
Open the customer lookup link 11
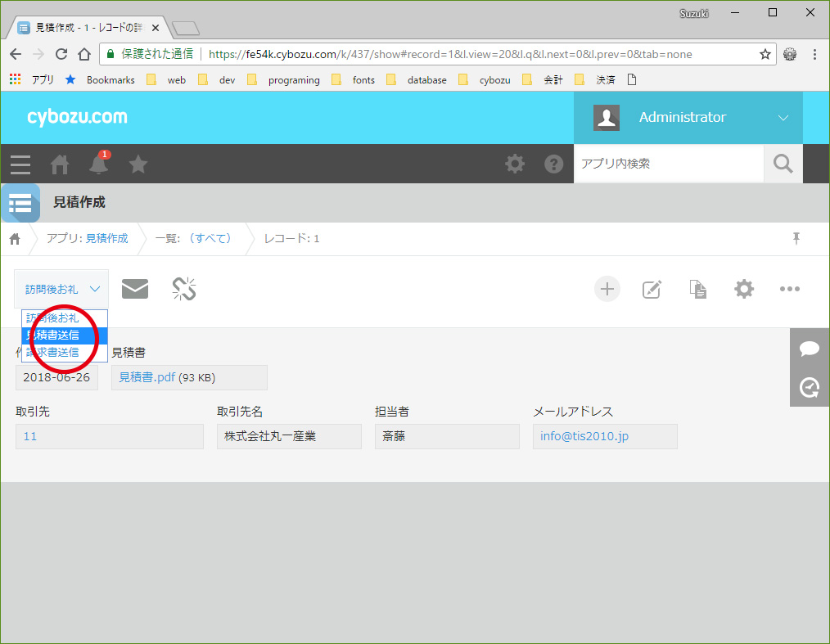coord(30,437)
